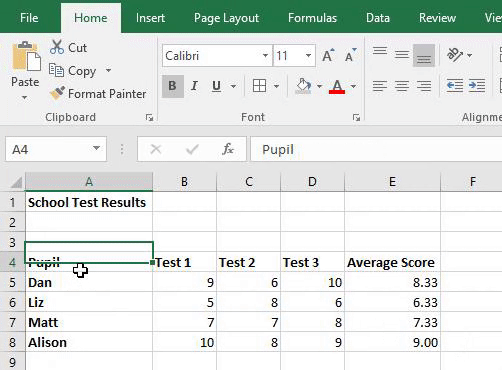Toggle Bold formatting button
This screenshot has width=502, height=370.
click(x=172, y=86)
